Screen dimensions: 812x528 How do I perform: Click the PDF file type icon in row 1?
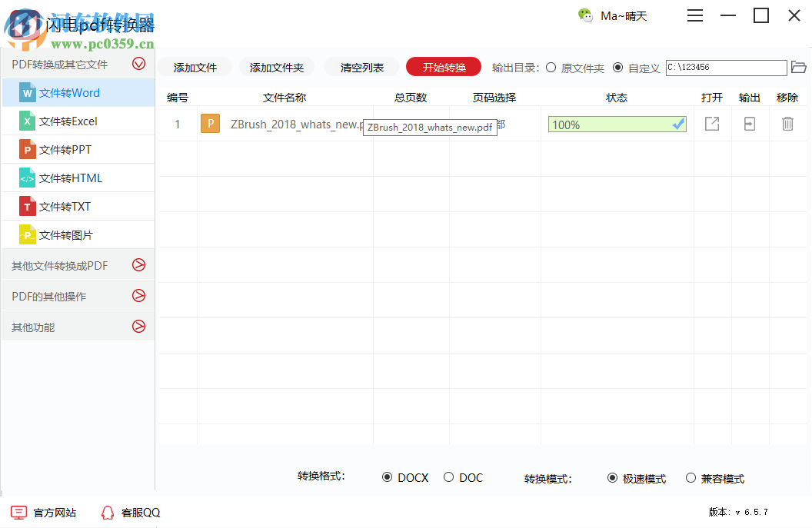[210, 123]
